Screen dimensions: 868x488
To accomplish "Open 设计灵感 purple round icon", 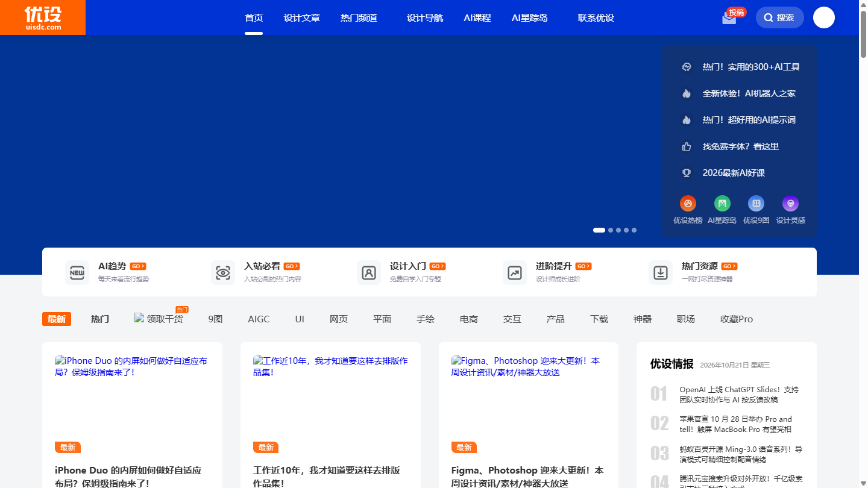I will pyautogui.click(x=790, y=204).
